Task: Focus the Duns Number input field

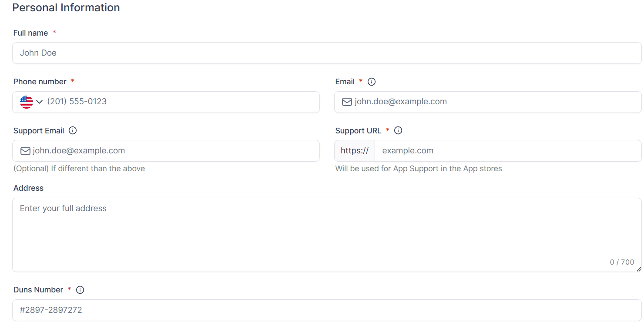Action: pos(327,310)
